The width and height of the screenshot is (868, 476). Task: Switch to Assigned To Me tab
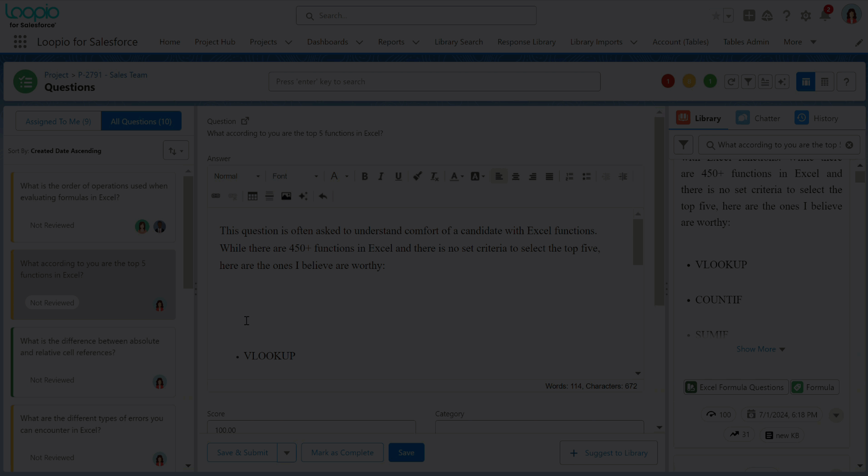[x=58, y=121]
